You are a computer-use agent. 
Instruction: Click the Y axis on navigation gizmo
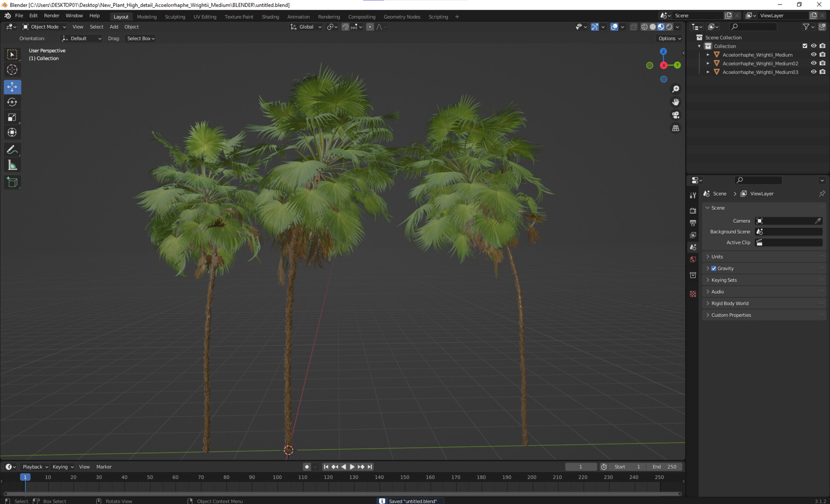coord(677,65)
